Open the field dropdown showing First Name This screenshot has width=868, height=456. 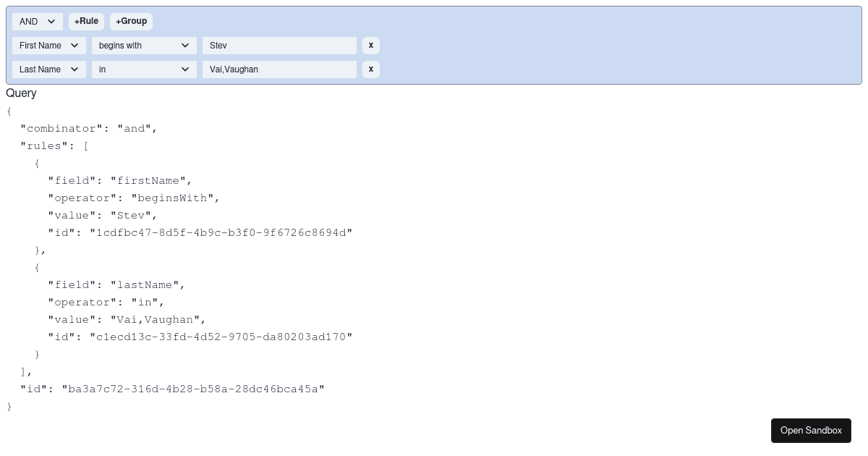tap(48, 45)
